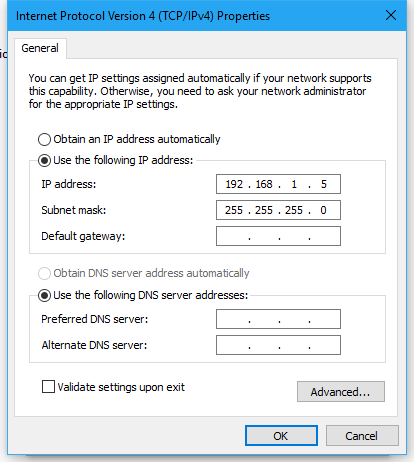This screenshot has width=414, height=462.
Task: Click the Alternate DNS server field
Action: [x=278, y=345]
